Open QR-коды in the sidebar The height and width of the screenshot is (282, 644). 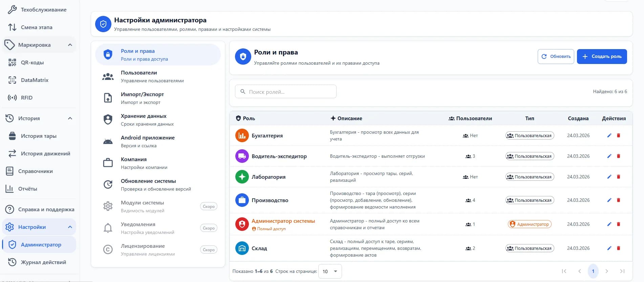pos(39,62)
